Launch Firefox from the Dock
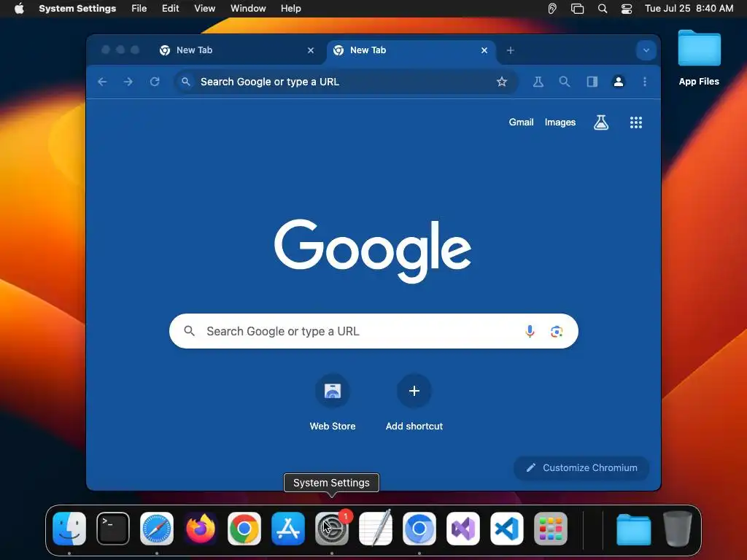Screen dimensions: 747x560 [x=201, y=529]
